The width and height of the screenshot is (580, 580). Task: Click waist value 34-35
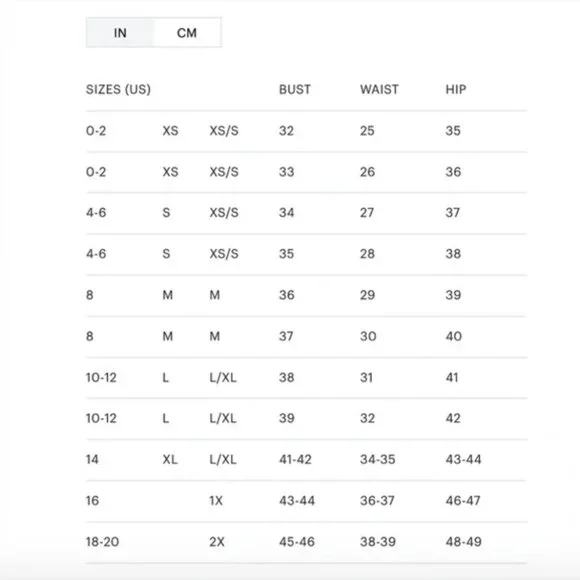[x=378, y=459]
